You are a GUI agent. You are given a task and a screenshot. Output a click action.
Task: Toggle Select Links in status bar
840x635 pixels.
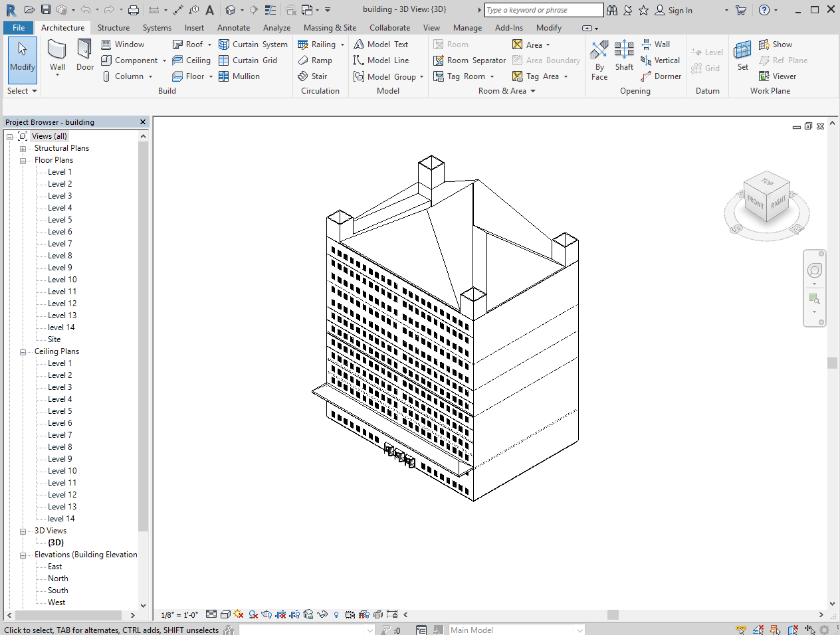[x=741, y=629]
